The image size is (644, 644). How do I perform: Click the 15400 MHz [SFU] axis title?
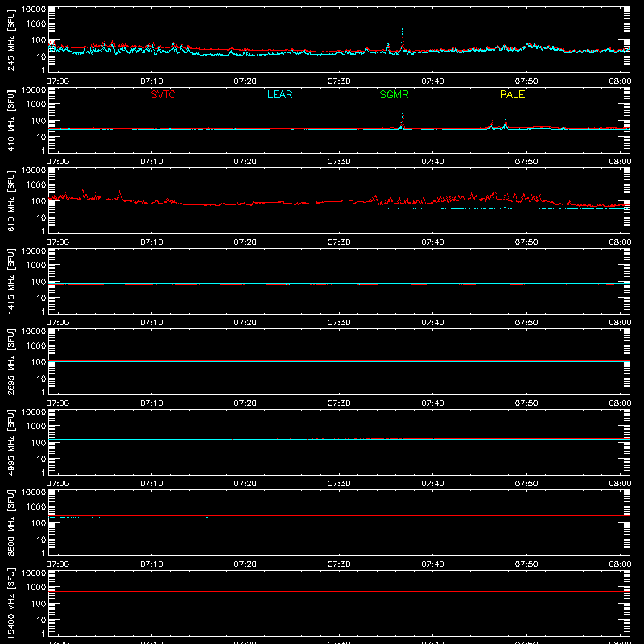(x=10, y=603)
